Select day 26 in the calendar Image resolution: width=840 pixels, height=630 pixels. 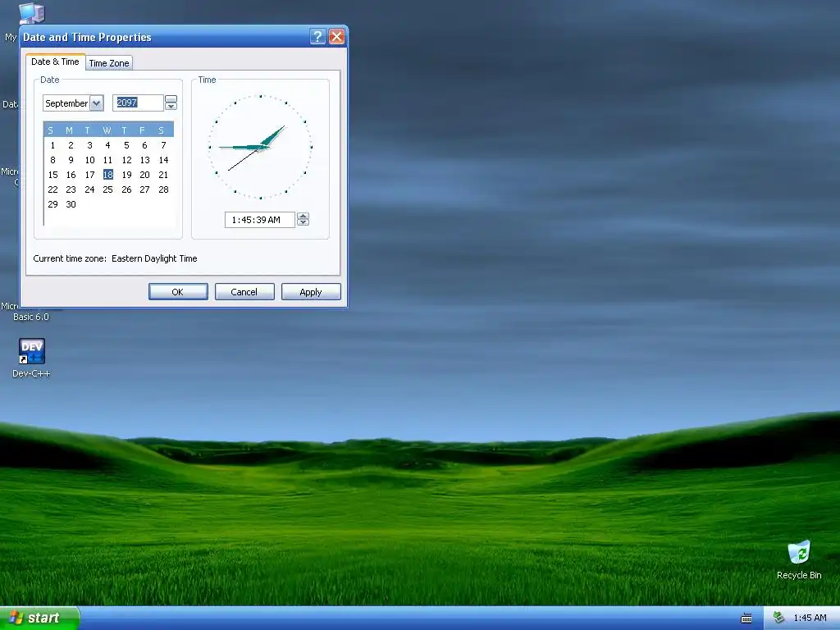[x=126, y=189]
